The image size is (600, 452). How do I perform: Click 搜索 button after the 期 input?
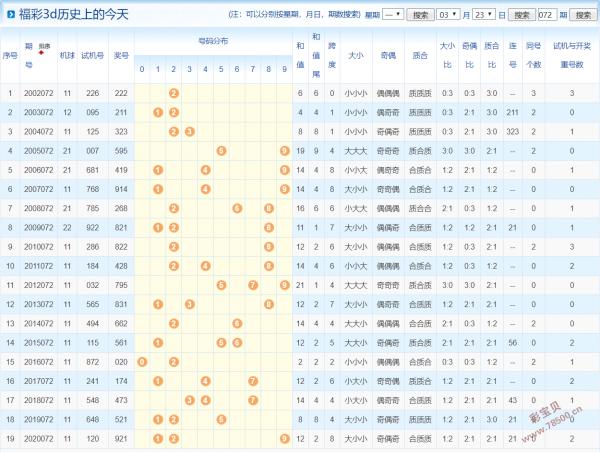(583, 15)
